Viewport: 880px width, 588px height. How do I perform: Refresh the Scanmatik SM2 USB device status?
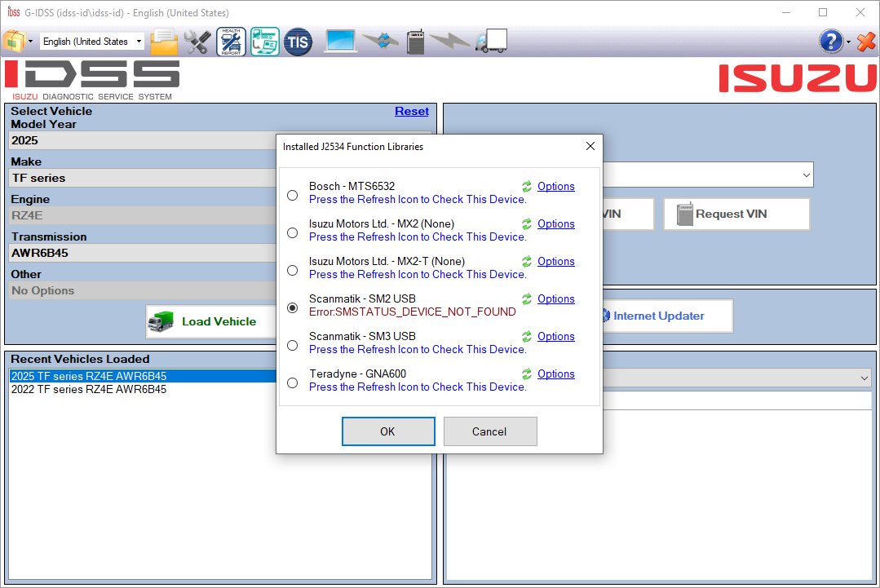coord(527,299)
